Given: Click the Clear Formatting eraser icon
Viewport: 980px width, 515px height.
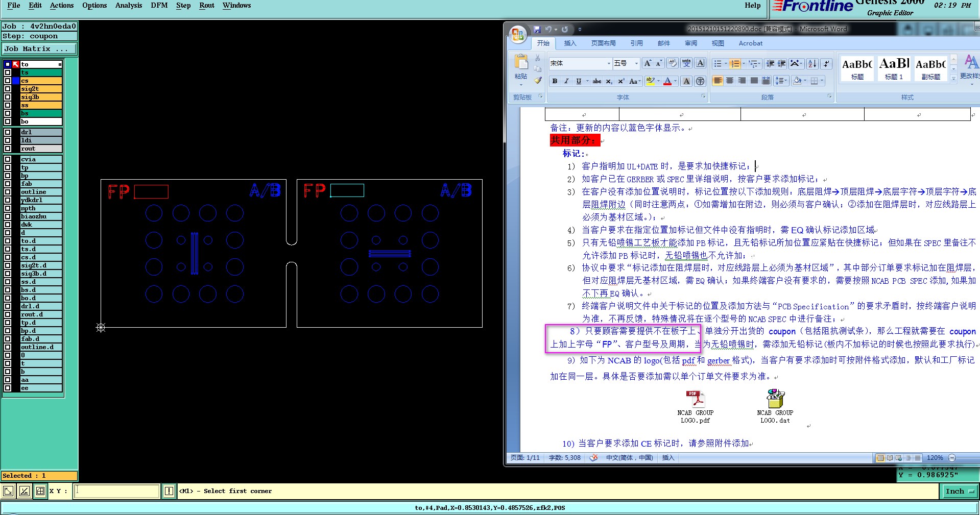Looking at the screenshot, I should 673,63.
